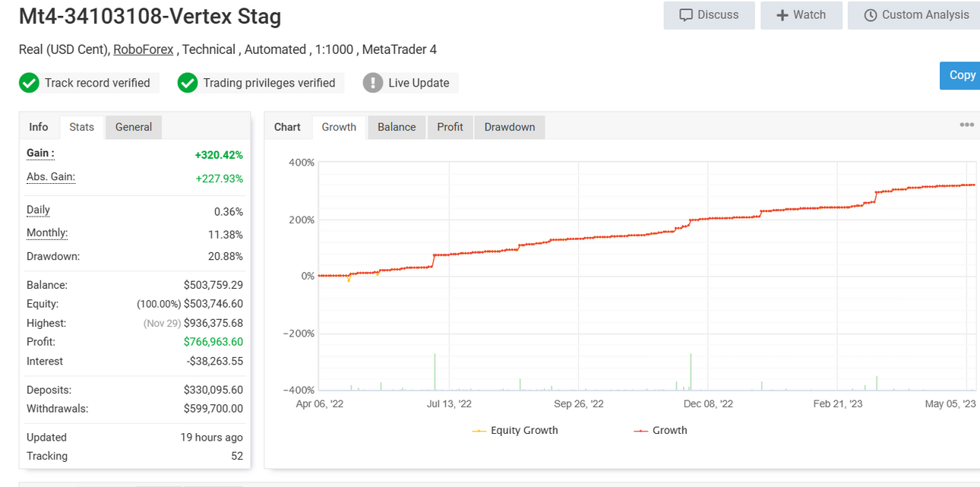Click the 0.36% daily value
980x487 pixels.
pos(229,212)
